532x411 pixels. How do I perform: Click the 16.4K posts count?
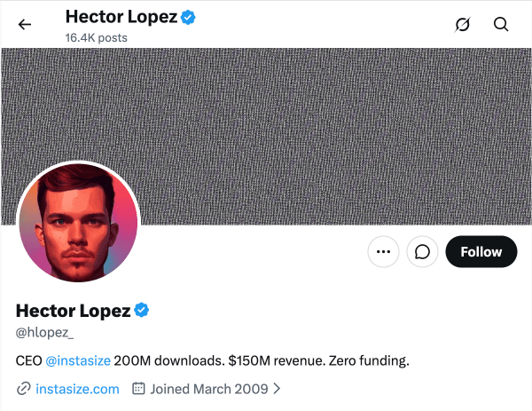coord(97,37)
